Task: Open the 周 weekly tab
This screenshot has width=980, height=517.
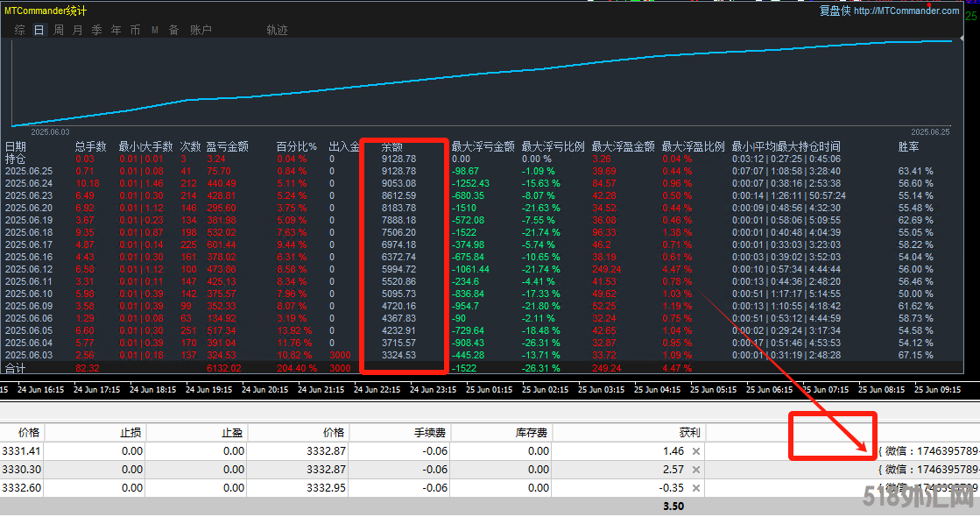Action: (x=58, y=30)
